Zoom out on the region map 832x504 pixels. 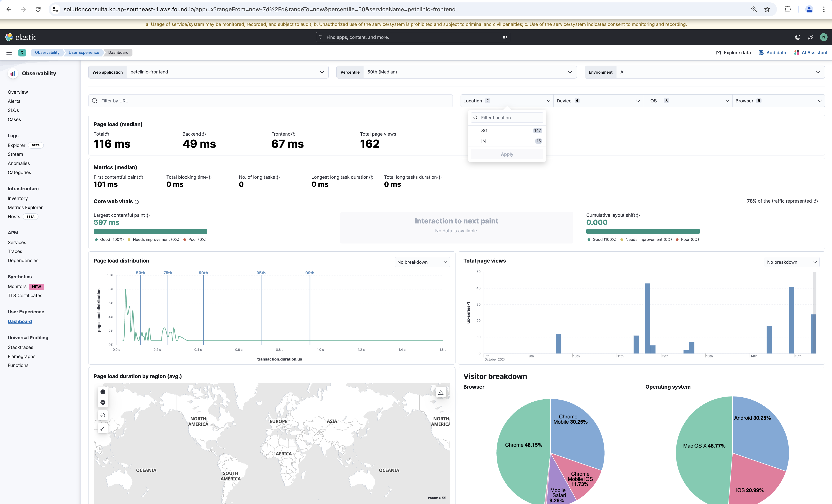103,402
